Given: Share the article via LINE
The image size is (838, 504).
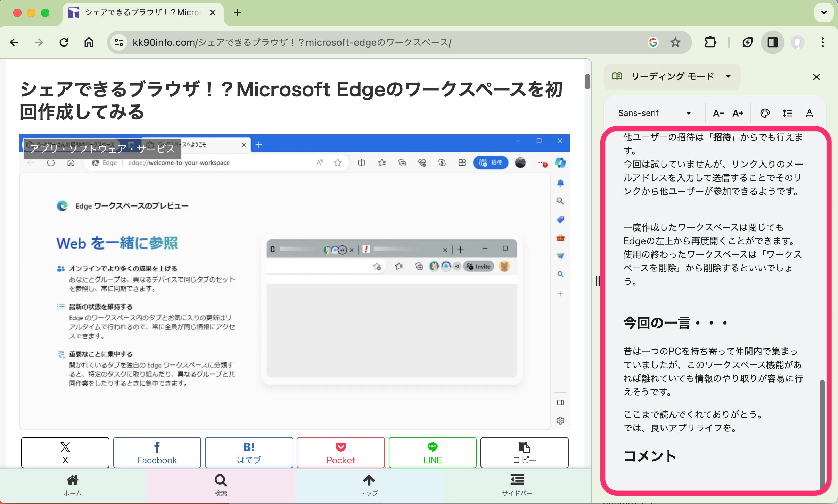Looking at the screenshot, I should coord(433,453).
